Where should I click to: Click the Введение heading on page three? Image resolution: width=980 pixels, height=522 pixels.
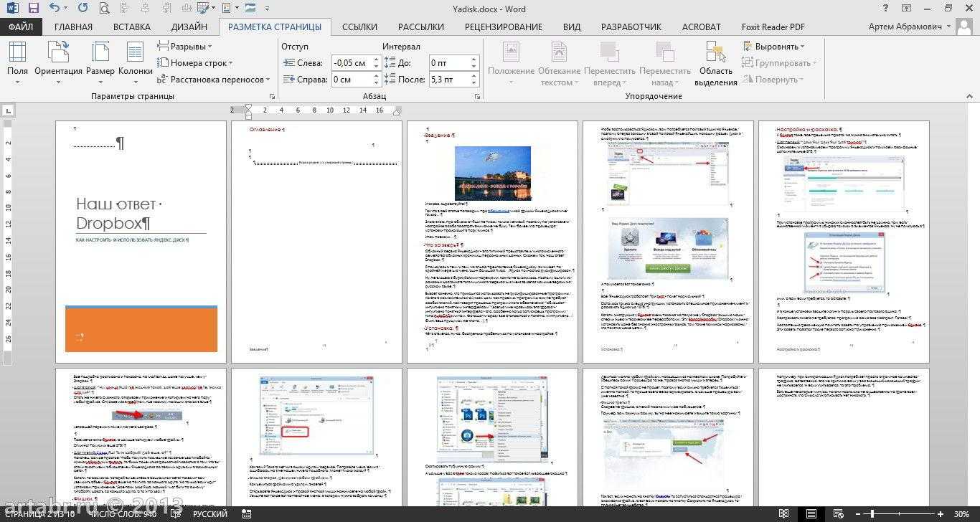point(438,135)
